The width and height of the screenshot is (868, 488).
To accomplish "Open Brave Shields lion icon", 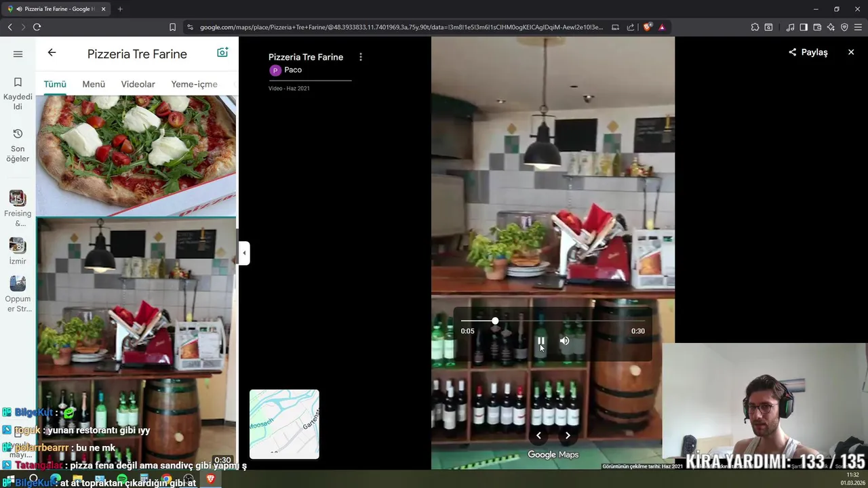I will (648, 27).
